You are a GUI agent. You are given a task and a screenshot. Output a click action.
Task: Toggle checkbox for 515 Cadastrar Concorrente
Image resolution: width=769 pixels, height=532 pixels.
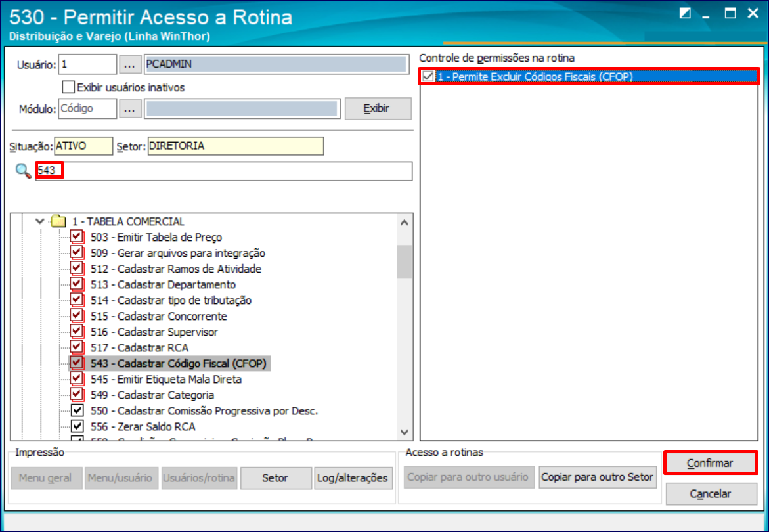pyautogui.click(x=77, y=315)
